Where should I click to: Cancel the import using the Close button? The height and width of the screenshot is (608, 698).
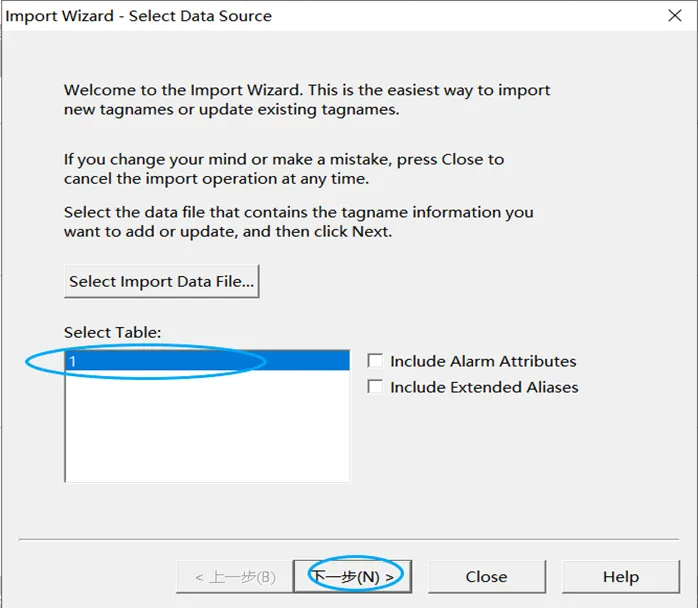486,576
